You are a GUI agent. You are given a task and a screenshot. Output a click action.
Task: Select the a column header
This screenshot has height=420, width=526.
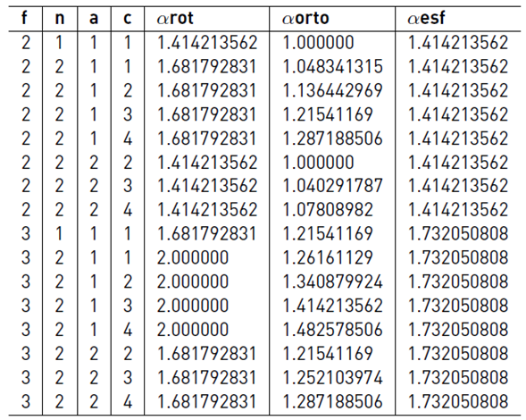point(94,19)
